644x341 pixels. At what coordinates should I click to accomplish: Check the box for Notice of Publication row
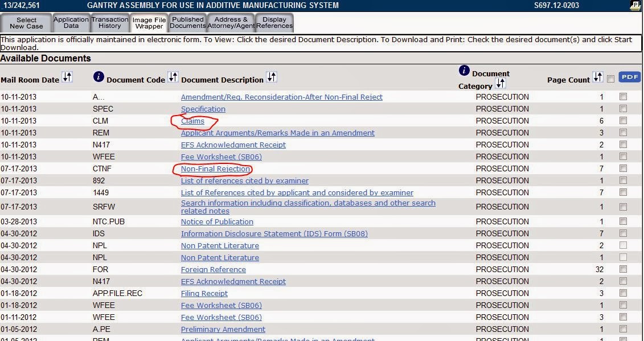pos(623,221)
